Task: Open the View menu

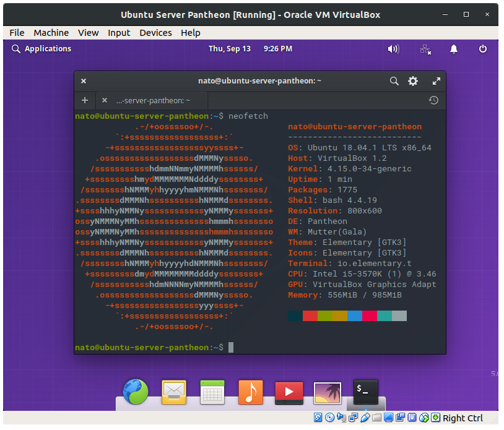Action: click(x=88, y=33)
